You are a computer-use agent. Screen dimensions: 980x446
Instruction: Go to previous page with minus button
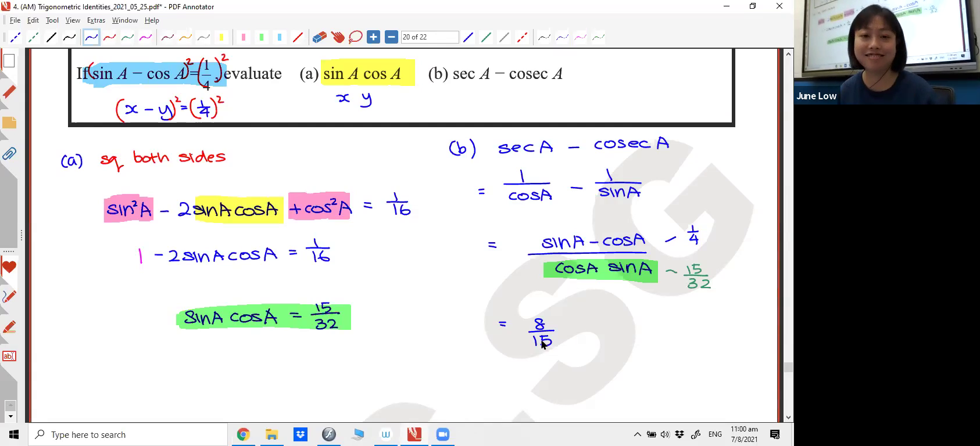point(392,38)
